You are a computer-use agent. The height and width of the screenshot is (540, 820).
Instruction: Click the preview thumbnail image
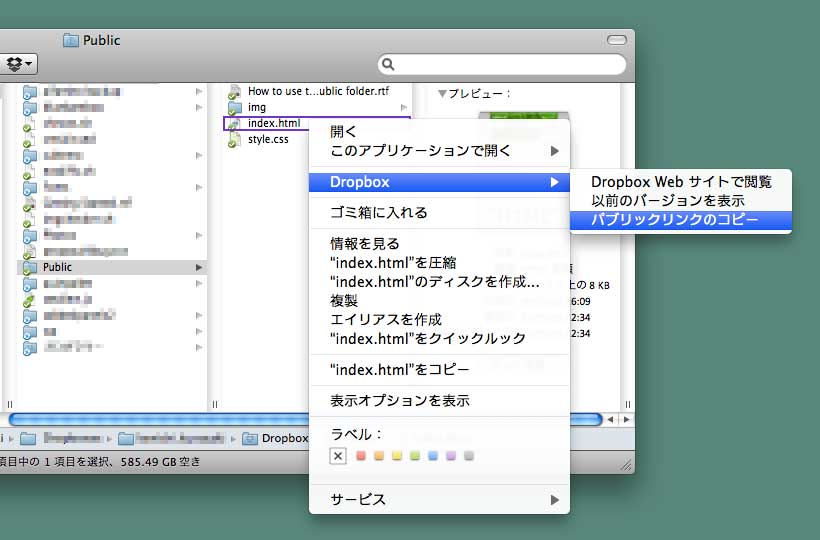coord(523,117)
